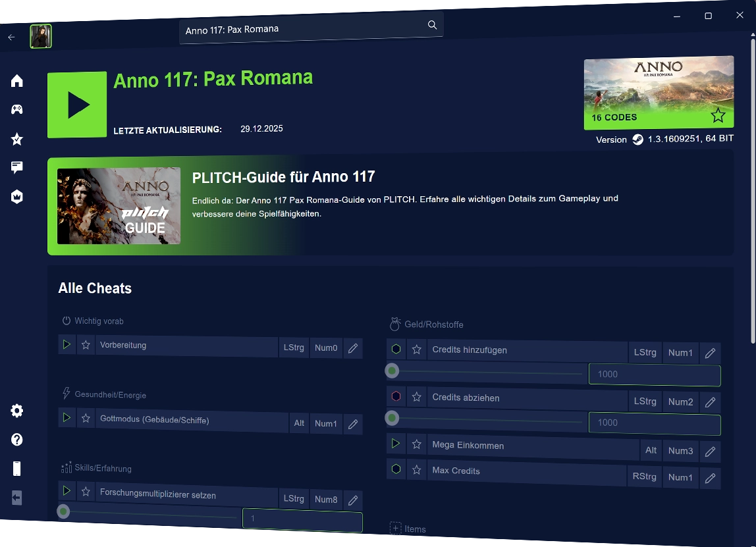
Task: Toggle the favorite star on Max Credits
Action: point(417,470)
